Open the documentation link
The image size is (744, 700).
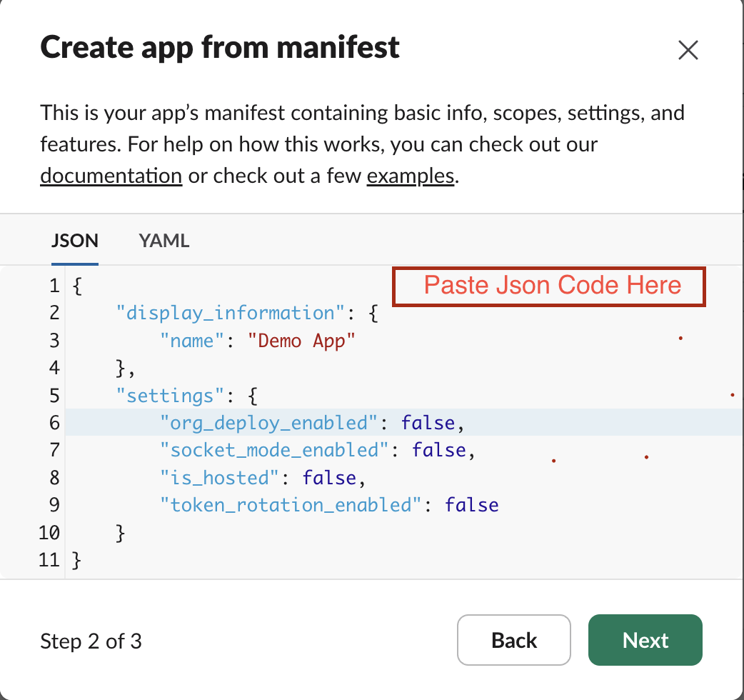click(x=111, y=175)
